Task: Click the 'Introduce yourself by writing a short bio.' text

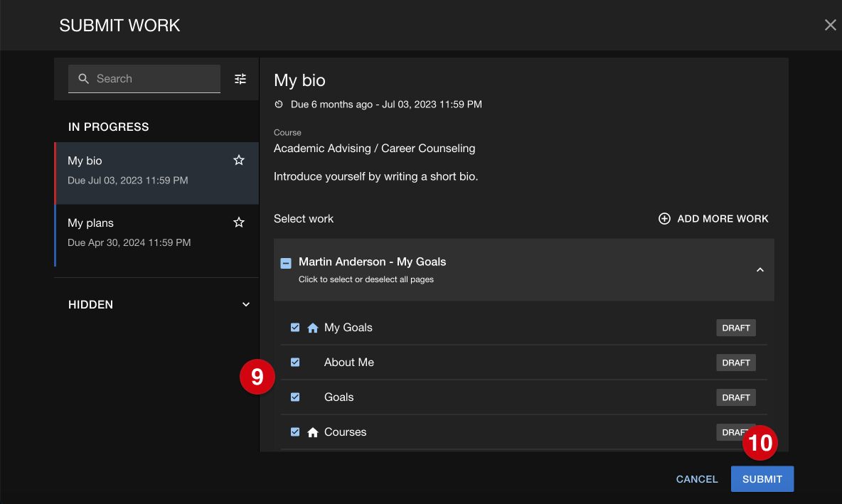Action: (x=376, y=176)
